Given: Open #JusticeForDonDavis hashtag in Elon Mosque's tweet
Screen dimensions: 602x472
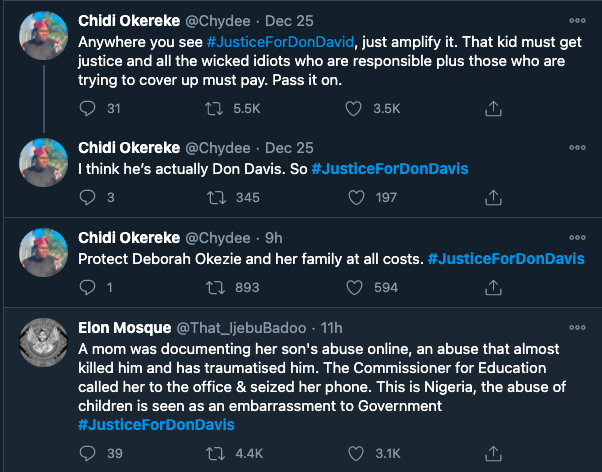Looking at the screenshot, I should coord(156,424).
